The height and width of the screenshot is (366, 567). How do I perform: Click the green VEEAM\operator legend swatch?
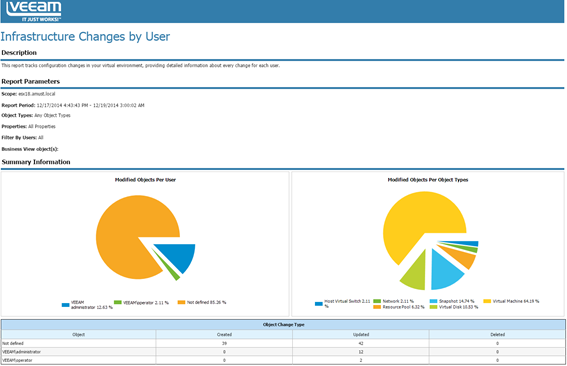118,302
